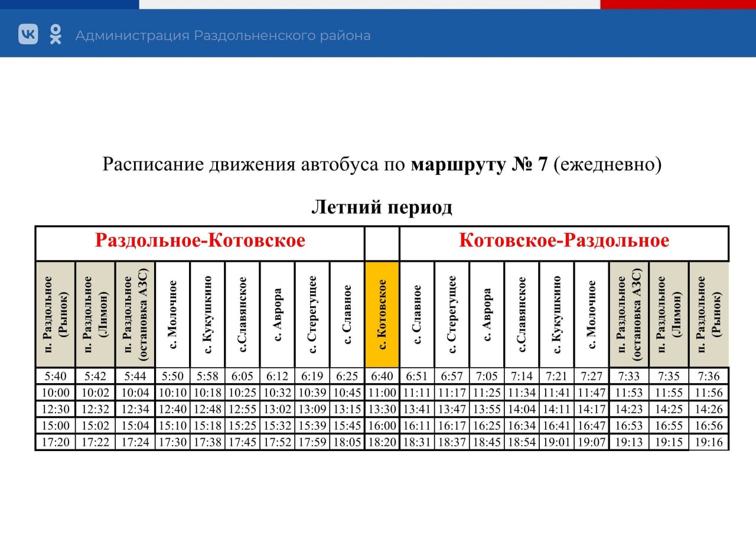Click the VK social network icon
The image size is (756, 535).
coord(28,34)
